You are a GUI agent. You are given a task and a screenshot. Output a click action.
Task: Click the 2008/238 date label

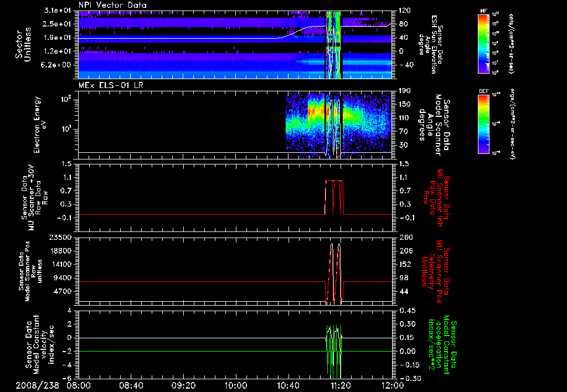pyautogui.click(x=38, y=385)
